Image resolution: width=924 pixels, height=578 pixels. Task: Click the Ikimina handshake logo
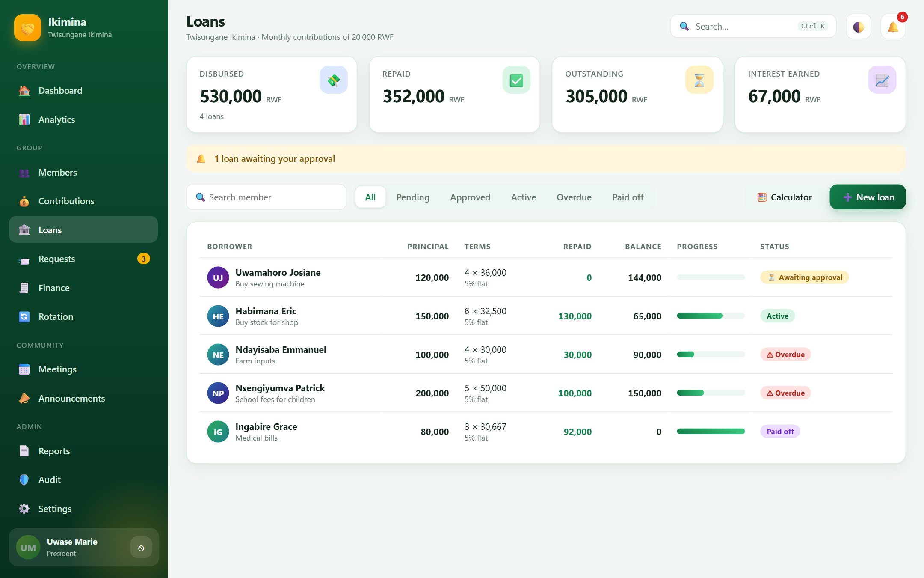coord(27,28)
